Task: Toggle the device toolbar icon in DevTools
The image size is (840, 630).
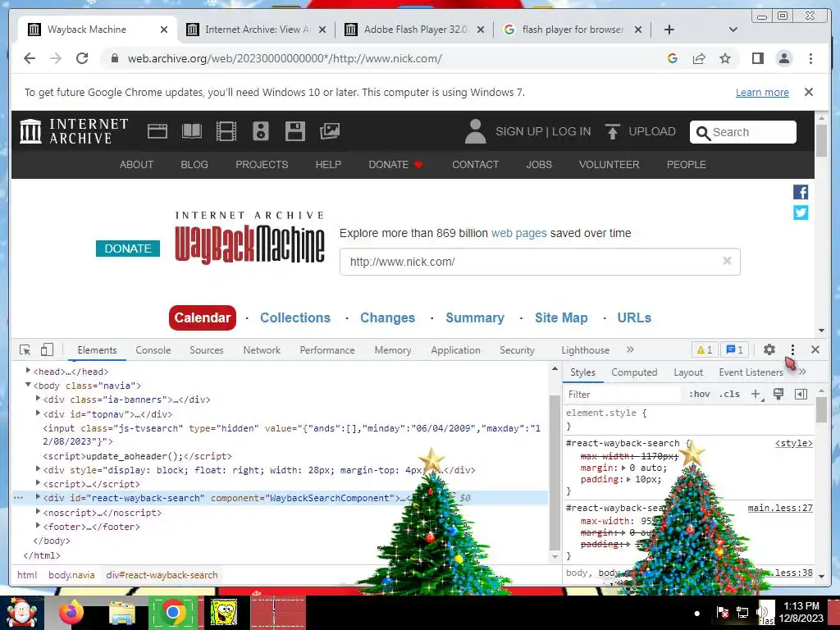Action: [47, 349]
